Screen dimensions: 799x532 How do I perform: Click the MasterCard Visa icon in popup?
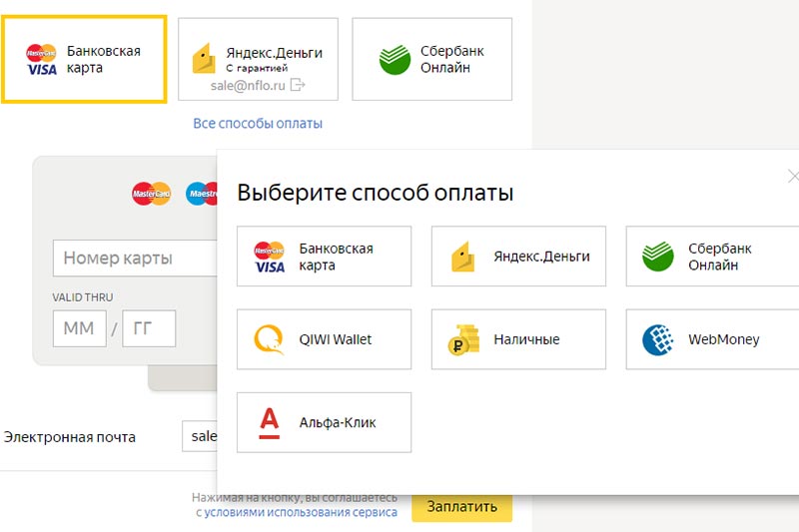(270, 258)
